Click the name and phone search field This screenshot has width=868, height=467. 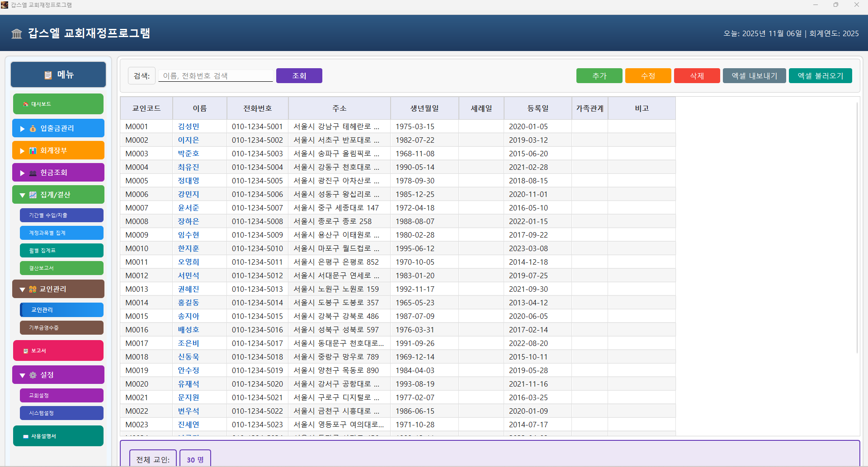click(x=216, y=76)
